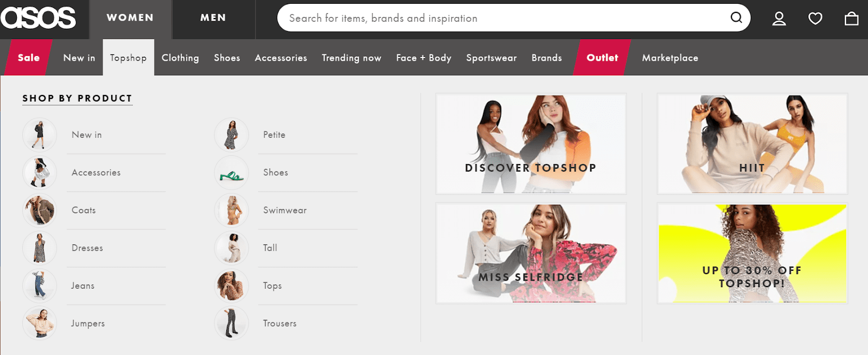Click the Jeans round product image
This screenshot has height=355, width=868.
40,286
